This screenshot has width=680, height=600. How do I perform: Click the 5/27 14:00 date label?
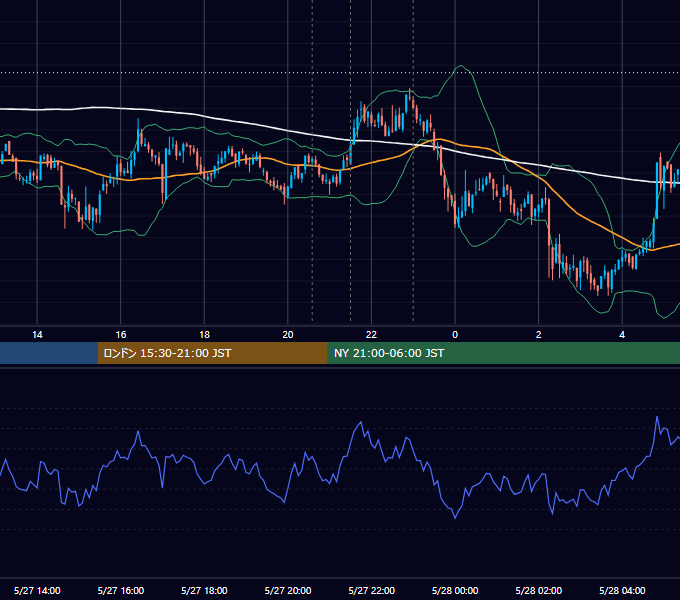pyautogui.click(x=37, y=590)
